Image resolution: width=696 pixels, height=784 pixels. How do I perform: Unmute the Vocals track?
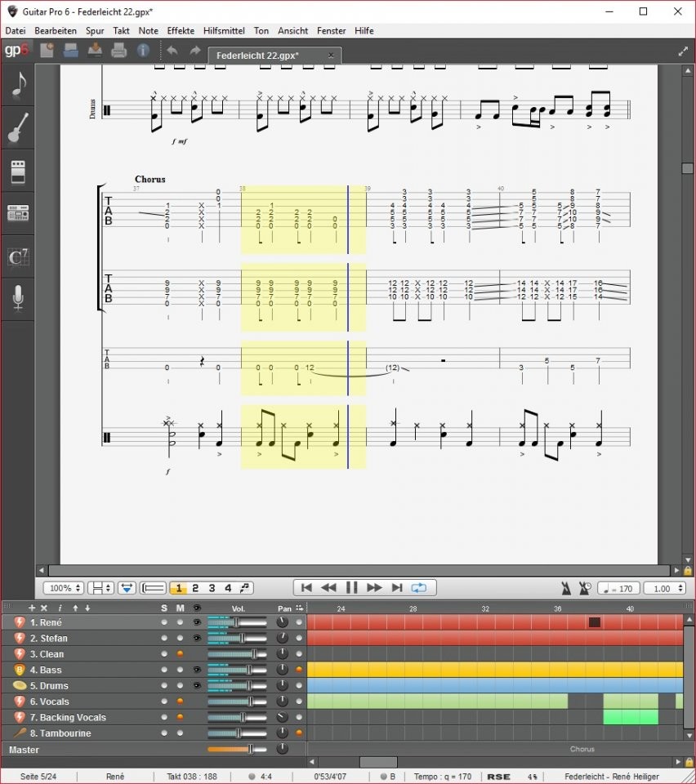(180, 702)
